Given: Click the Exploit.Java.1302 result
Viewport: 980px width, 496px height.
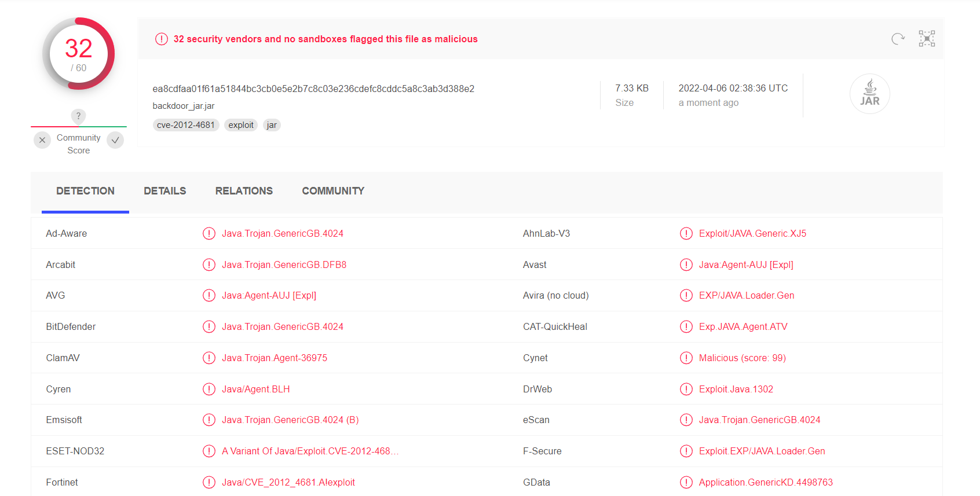Looking at the screenshot, I should (736, 389).
